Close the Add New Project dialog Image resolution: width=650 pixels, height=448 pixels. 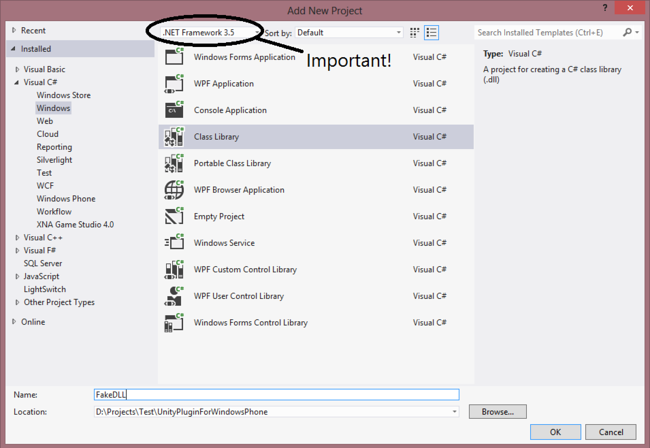(x=630, y=8)
